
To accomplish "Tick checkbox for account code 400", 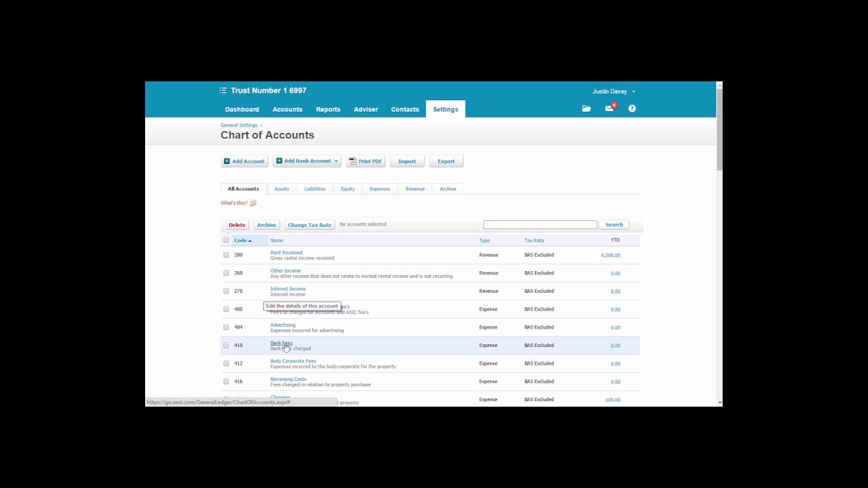I will (226, 309).
